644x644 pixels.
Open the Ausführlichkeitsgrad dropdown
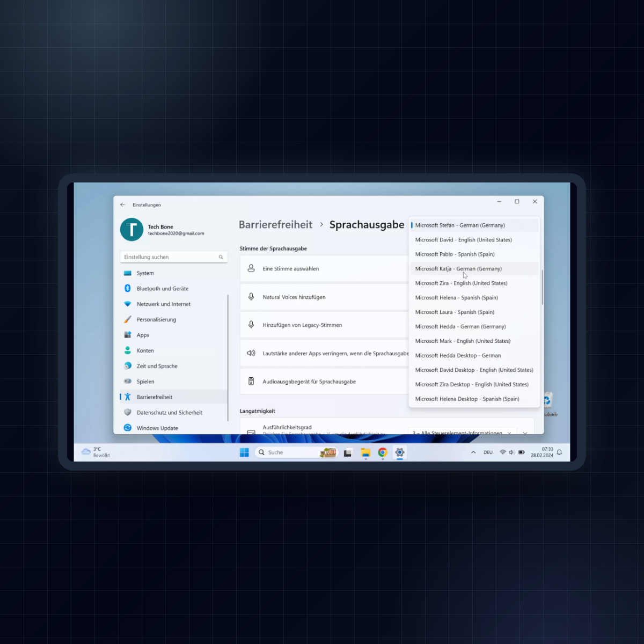[462, 431]
